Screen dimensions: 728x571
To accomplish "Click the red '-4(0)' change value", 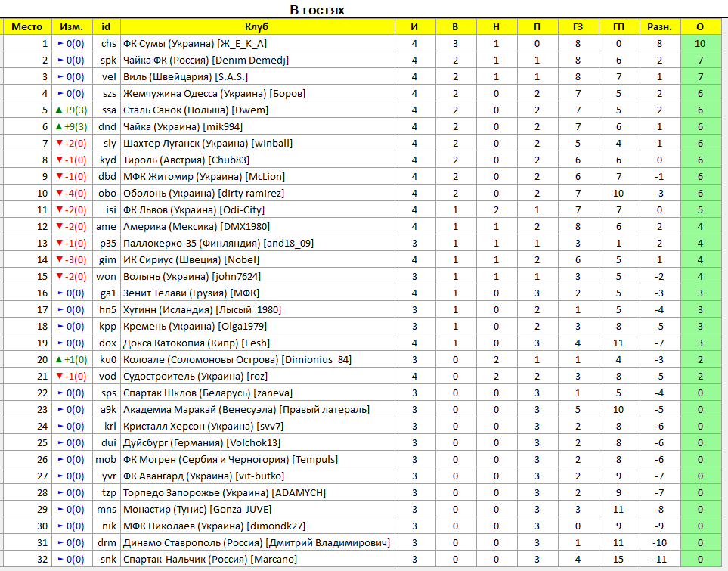I will pos(71,194).
